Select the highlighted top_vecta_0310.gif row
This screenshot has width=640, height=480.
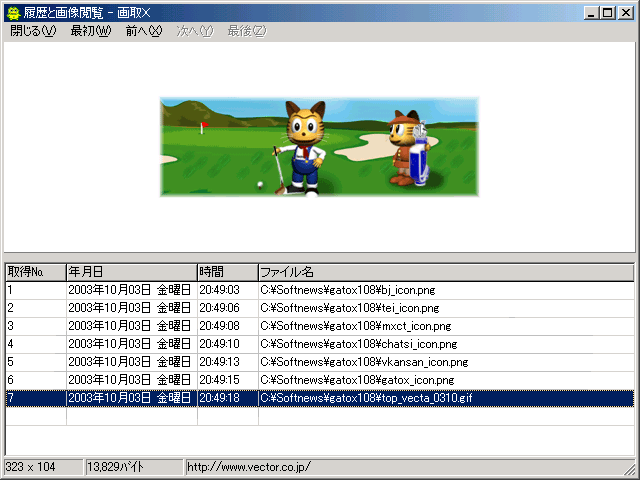320,398
